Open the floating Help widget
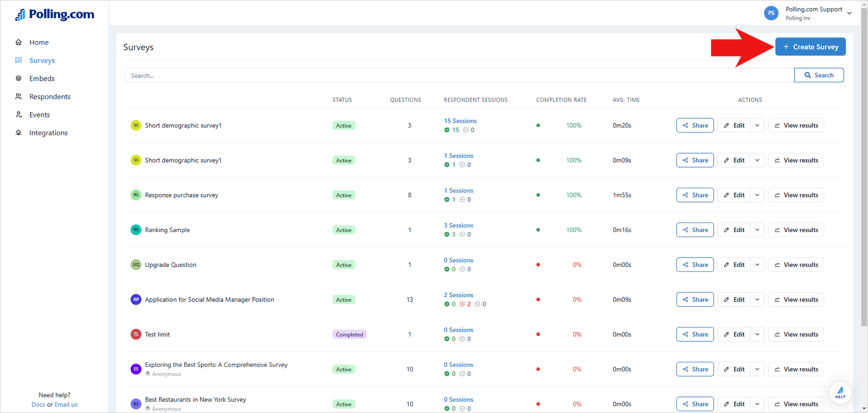This screenshot has width=868, height=413. tap(840, 392)
